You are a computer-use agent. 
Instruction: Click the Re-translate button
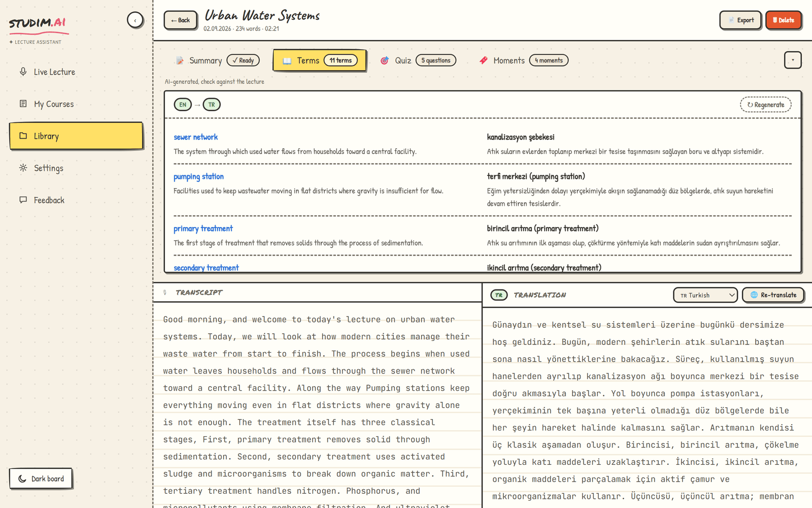pyautogui.click(x=773, y=295)
